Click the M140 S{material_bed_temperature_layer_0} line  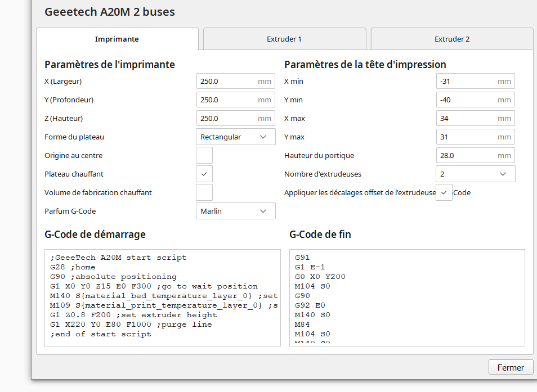click(x=164, y=296)
